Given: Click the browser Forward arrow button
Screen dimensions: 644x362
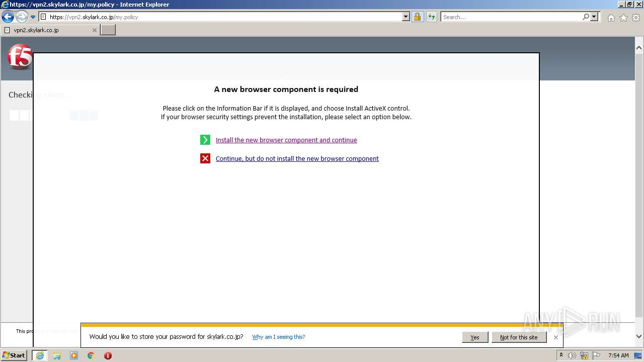Looking at the screenshot, I should pyautogui.click(x=22, y=17).
